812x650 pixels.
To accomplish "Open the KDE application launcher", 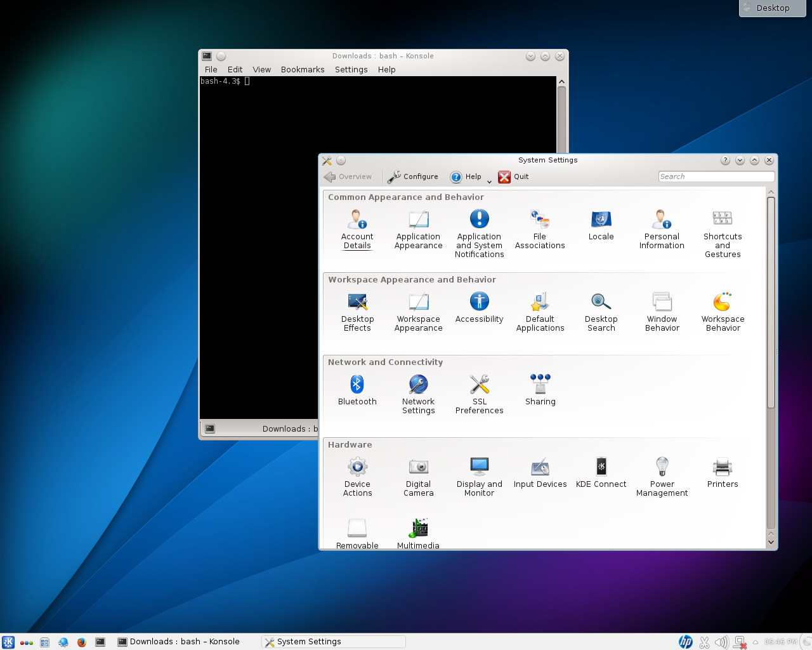I will point(8,642).
